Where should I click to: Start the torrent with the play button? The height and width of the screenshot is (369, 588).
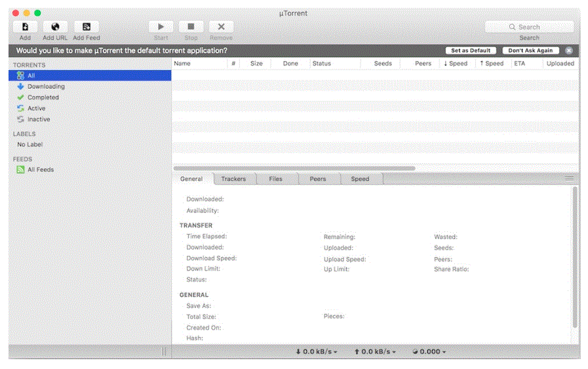click(x=161, y=27)
